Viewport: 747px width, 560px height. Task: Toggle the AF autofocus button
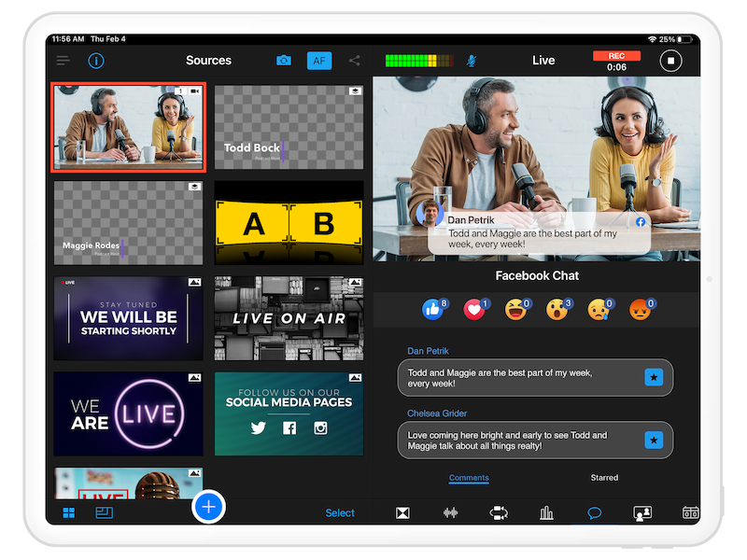pyautogui.click(x=319, y=61)
